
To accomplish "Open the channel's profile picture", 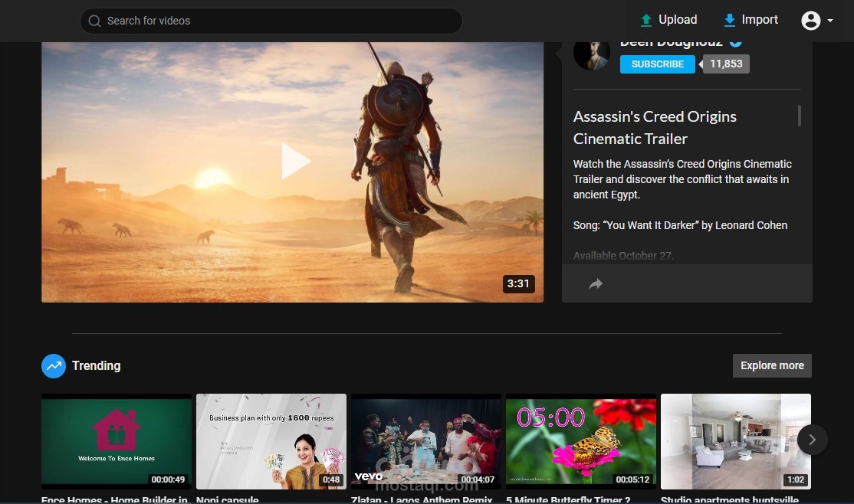I will click(x=592, y=55).
